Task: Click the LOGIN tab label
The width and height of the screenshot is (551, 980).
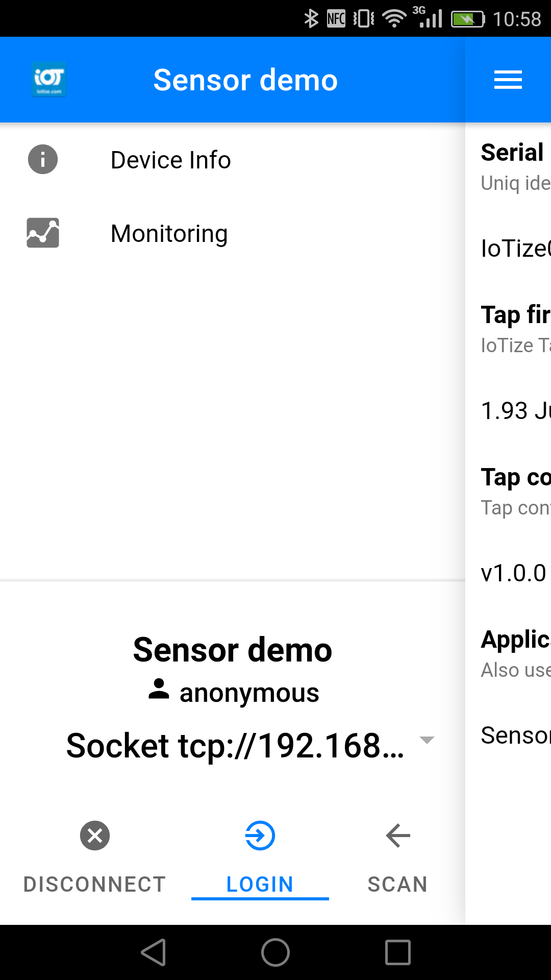Action: tap(260, 884)
